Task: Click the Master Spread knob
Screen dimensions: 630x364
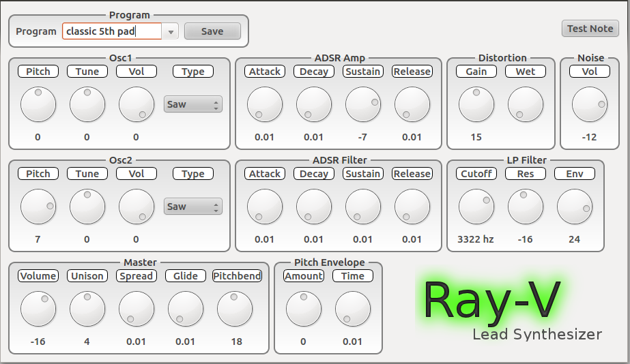Action: 137,309
